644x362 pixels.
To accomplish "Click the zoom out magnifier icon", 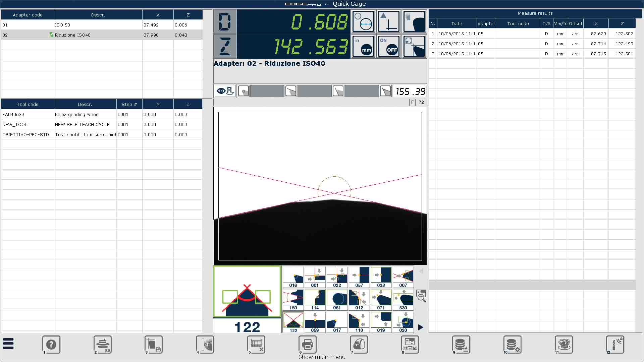I will pyautogui.click(x=421, y=296).
